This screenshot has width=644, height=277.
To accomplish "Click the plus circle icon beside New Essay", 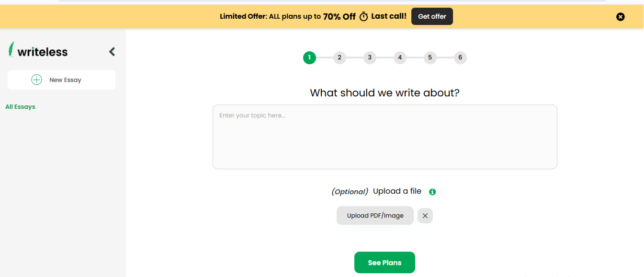I will (36, 80).
